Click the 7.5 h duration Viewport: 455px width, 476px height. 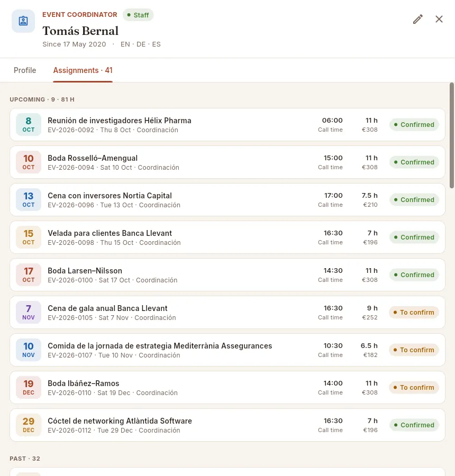[x=369, y=196]
